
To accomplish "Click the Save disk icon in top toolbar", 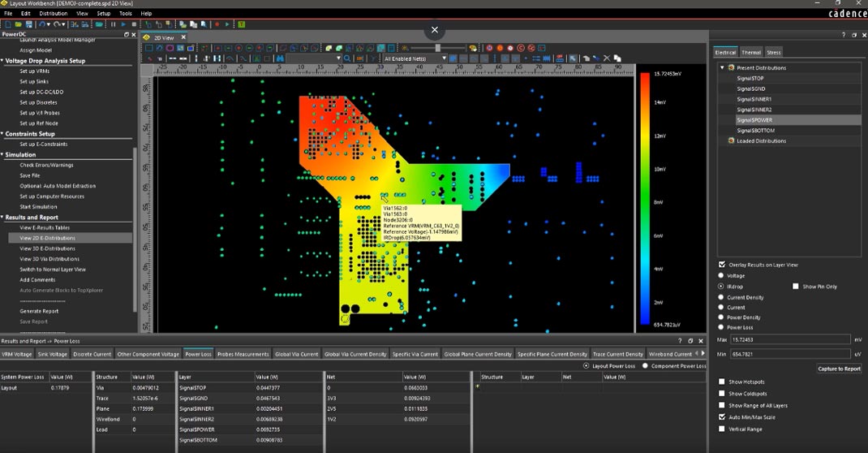I will click(28, 24).
